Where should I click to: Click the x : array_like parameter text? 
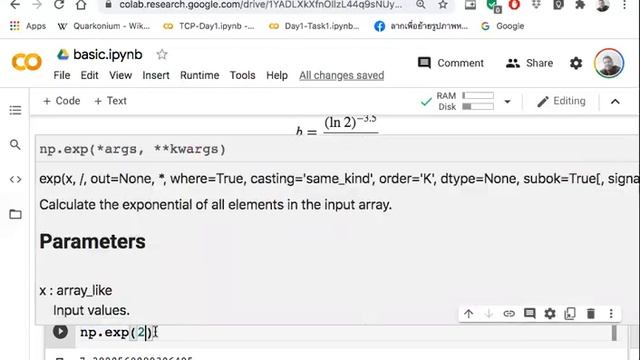point(76,291)
